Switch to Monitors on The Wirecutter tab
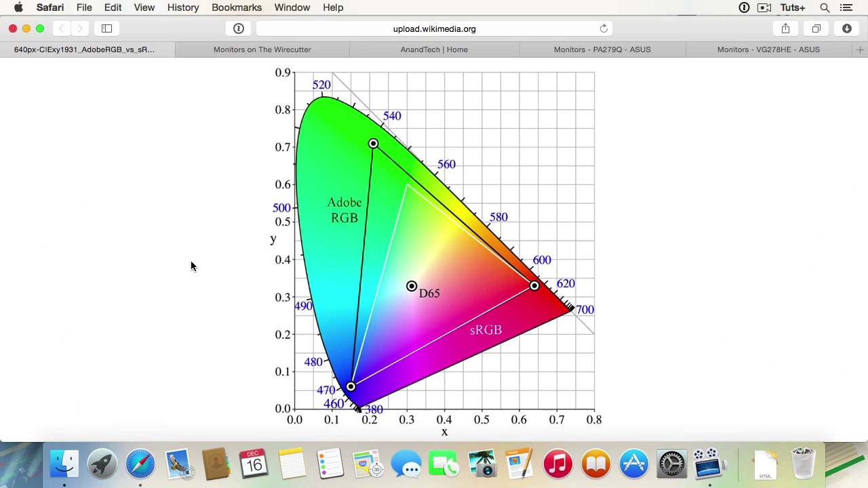The width and height of the screenshot is (868, 488). 262,49
